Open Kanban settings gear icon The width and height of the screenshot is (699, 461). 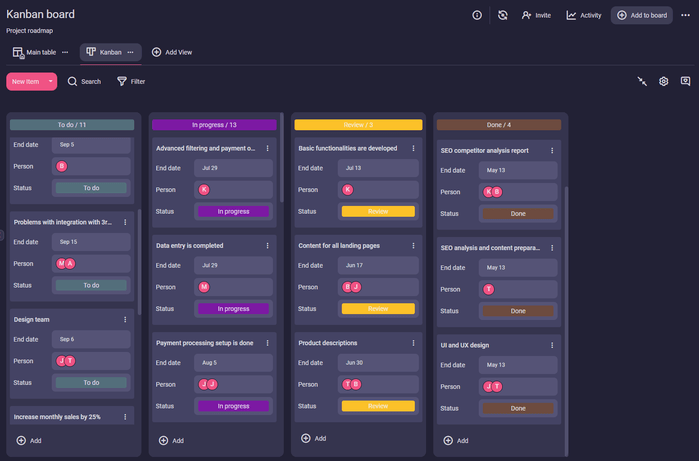tap(663, 81)
